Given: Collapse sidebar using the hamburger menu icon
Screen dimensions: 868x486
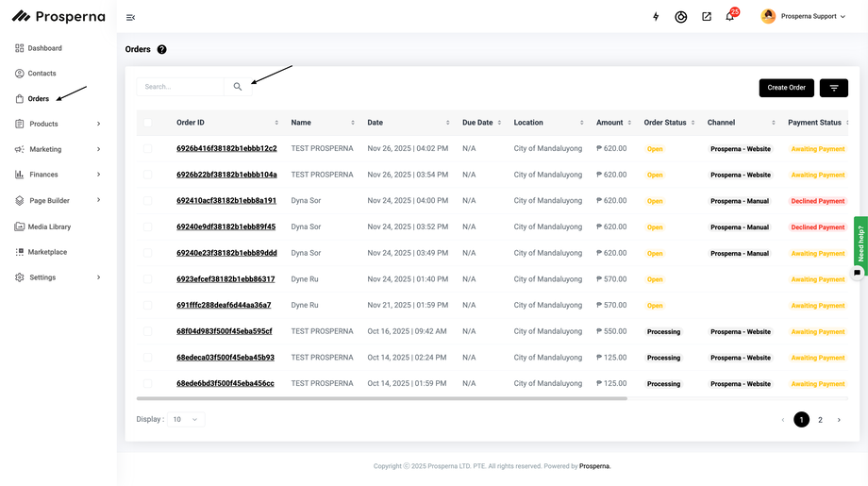Looking at the screenshot, I should coord(130,17).
